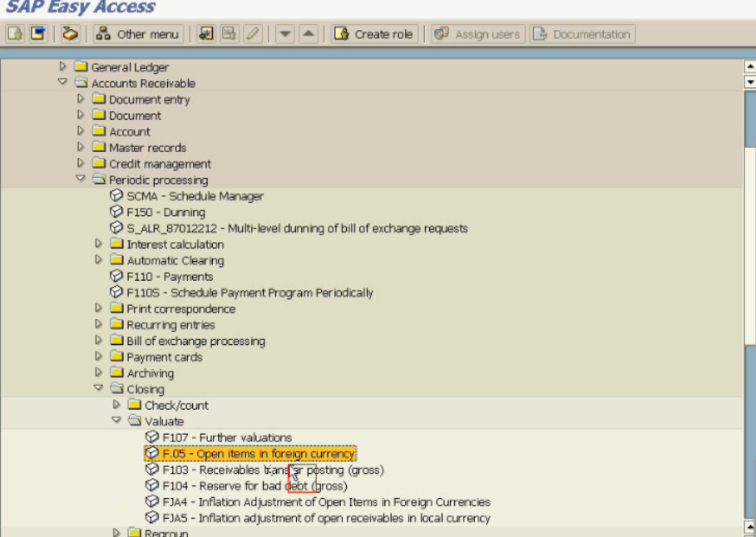Screen dimensions: 756x537
Task: Select 'FJA4 - Inflation Adjustment' foreign currencies entry
Action: pyautogui.click(x=326, y=502)
